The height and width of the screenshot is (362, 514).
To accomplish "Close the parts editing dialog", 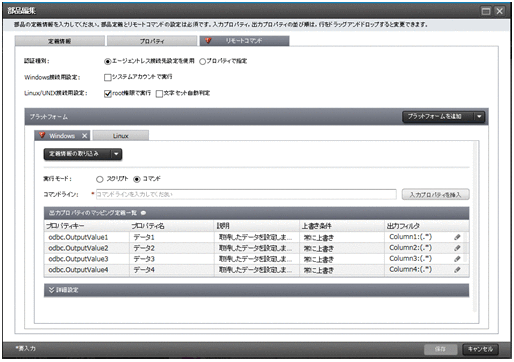I will (500, 11).
